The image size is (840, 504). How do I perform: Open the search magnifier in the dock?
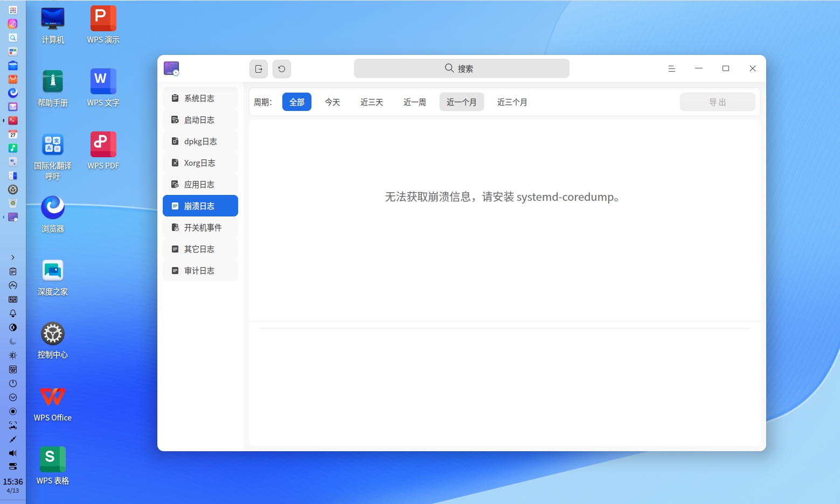pyautogui.click(x=13, y=38)
